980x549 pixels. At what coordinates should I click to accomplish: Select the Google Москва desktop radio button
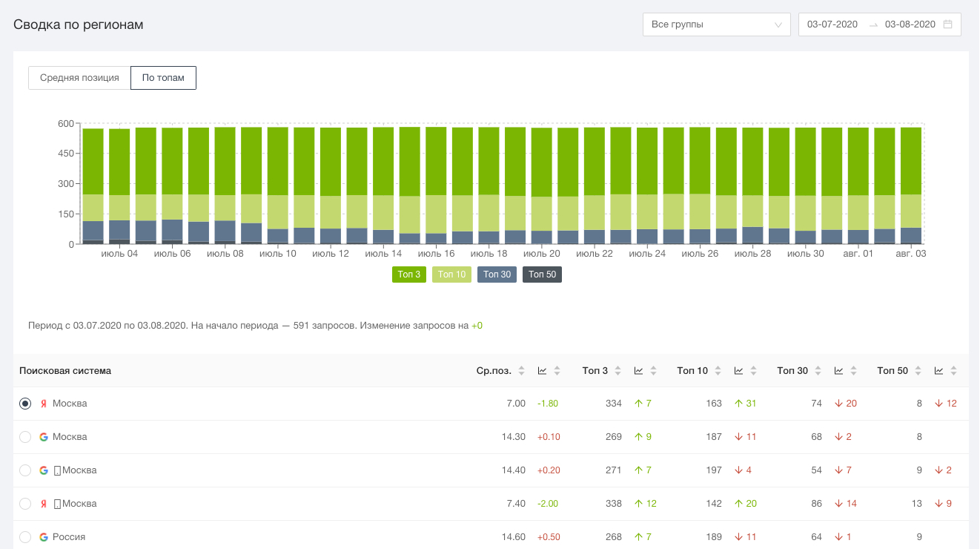click(25, 437)
